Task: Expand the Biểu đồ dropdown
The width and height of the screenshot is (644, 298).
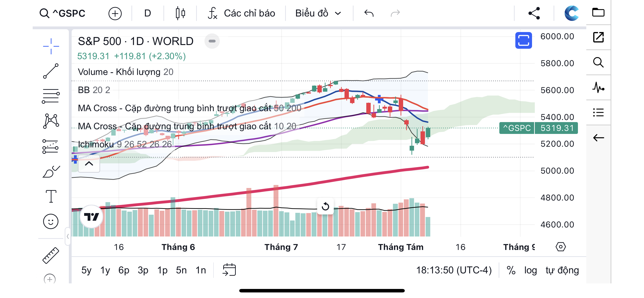Action: point(318,13)
